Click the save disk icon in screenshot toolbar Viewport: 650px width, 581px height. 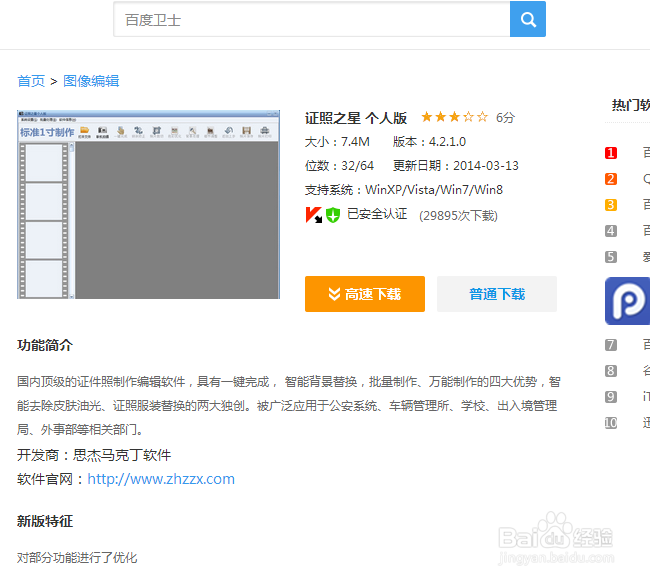pyautogui.click(x=247, y=132)
